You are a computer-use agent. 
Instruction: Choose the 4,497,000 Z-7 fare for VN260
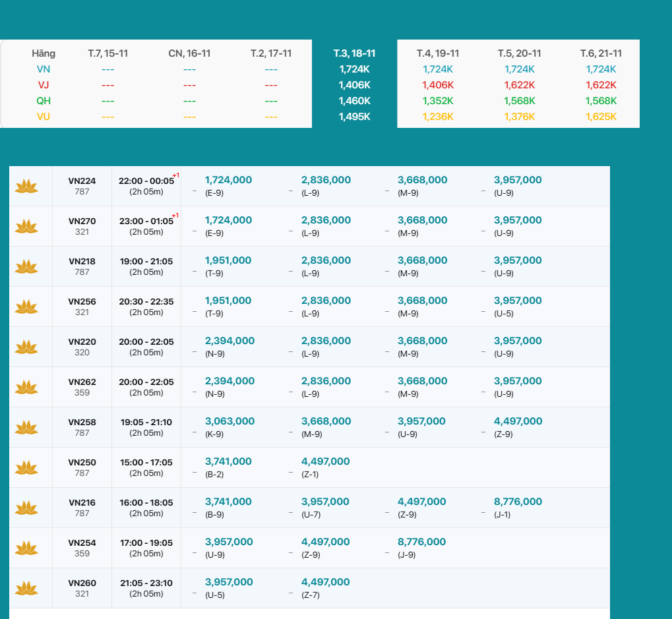click(x=325, y=582)
